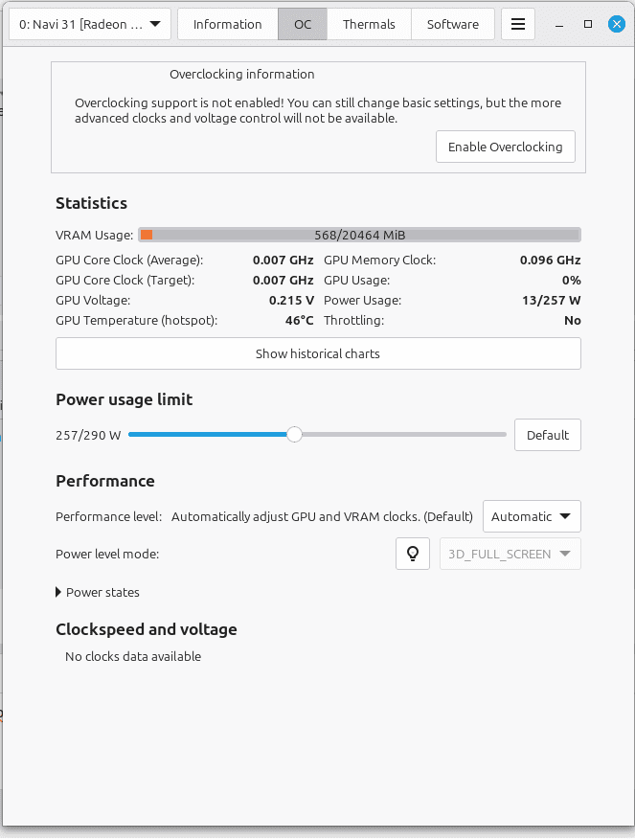Go to the Thermals tab

pyautogui.click(x=369, y=24)
